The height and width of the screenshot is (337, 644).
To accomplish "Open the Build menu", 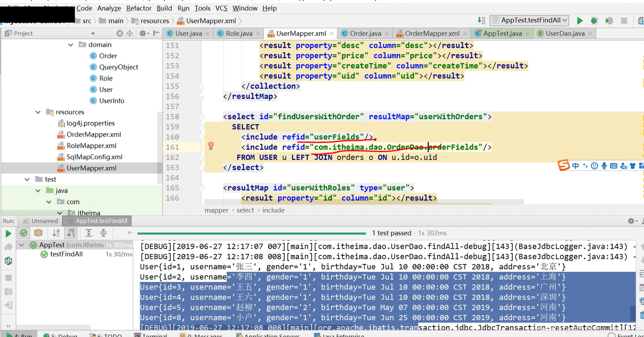I will (x=165, y=8).
